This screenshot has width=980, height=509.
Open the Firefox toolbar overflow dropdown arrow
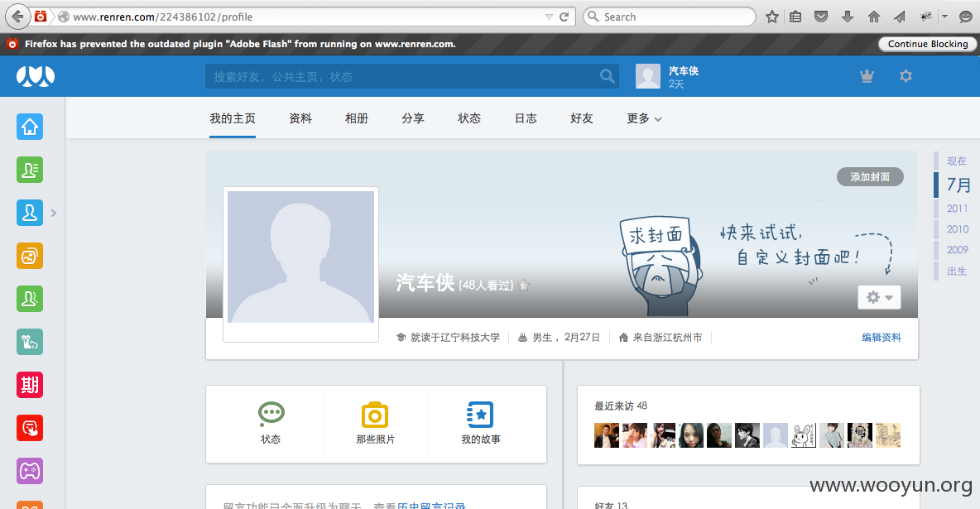pos(945,17)
